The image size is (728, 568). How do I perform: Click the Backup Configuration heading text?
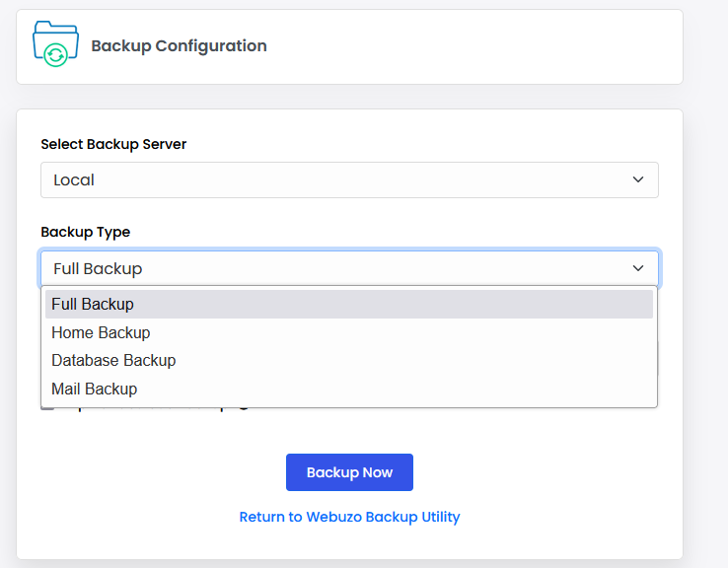tap(179, 46)
